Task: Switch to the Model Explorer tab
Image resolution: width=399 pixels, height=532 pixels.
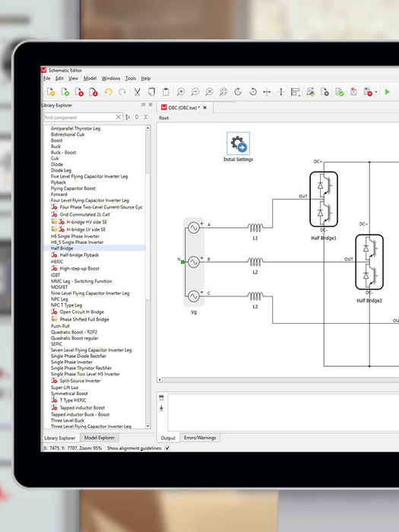Action: [x=100, y=438]
